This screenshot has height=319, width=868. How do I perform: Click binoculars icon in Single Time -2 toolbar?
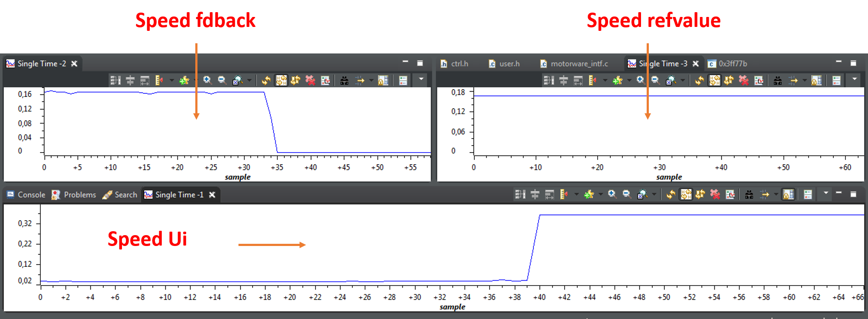344,80
